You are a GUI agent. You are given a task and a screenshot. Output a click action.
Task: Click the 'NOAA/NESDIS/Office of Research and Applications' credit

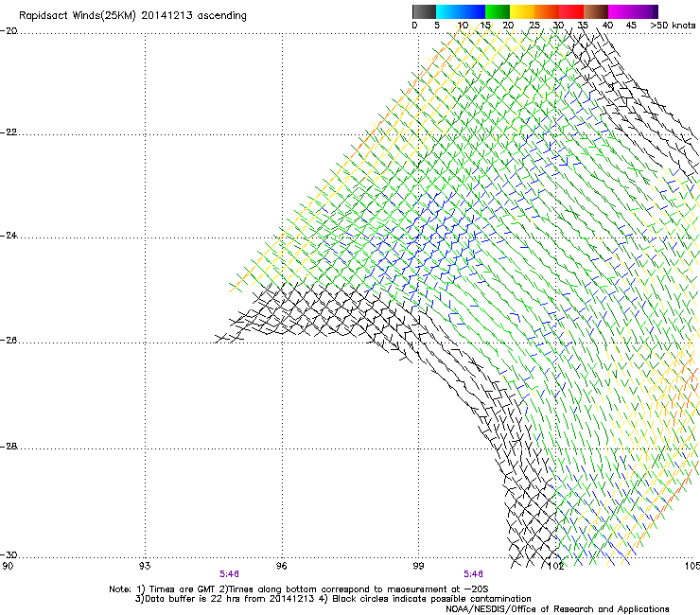[557, 609]
